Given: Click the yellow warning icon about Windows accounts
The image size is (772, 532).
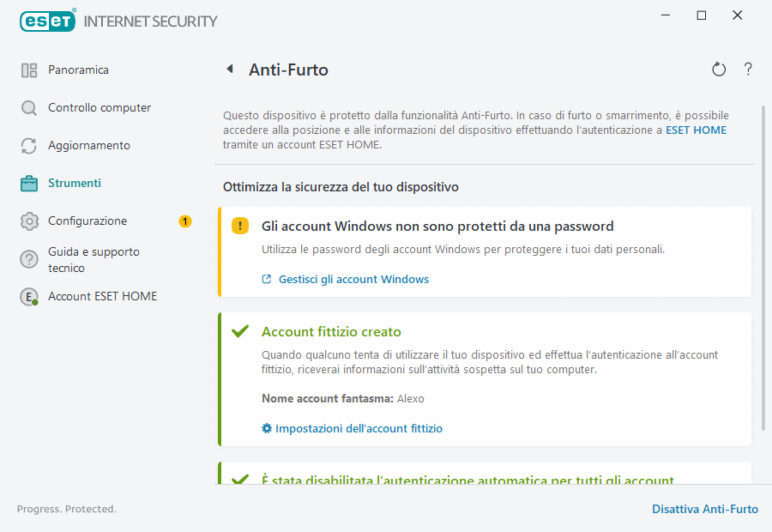Looking at the screenshot, I should pyautogui.click(x=240, y=226).
